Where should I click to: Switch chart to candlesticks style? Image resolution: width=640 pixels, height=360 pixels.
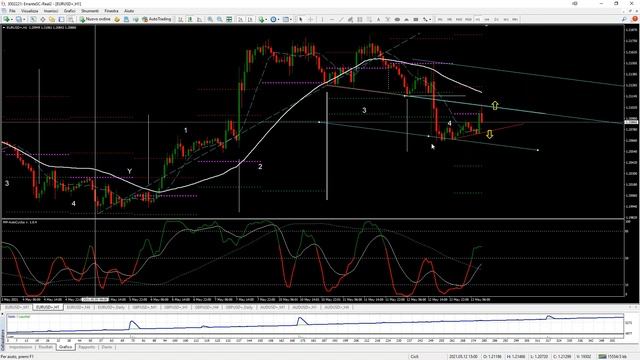190,19
